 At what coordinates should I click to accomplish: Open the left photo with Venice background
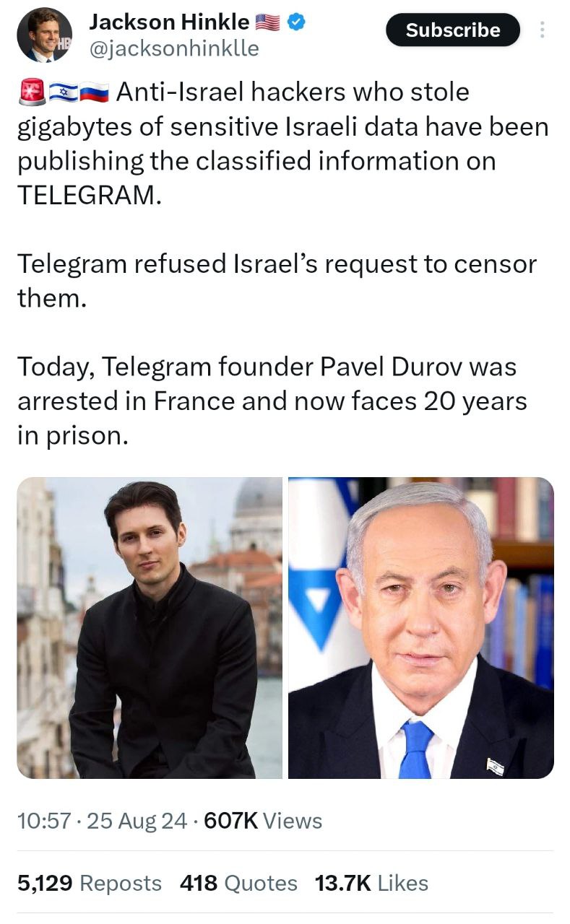pos(150,628)
